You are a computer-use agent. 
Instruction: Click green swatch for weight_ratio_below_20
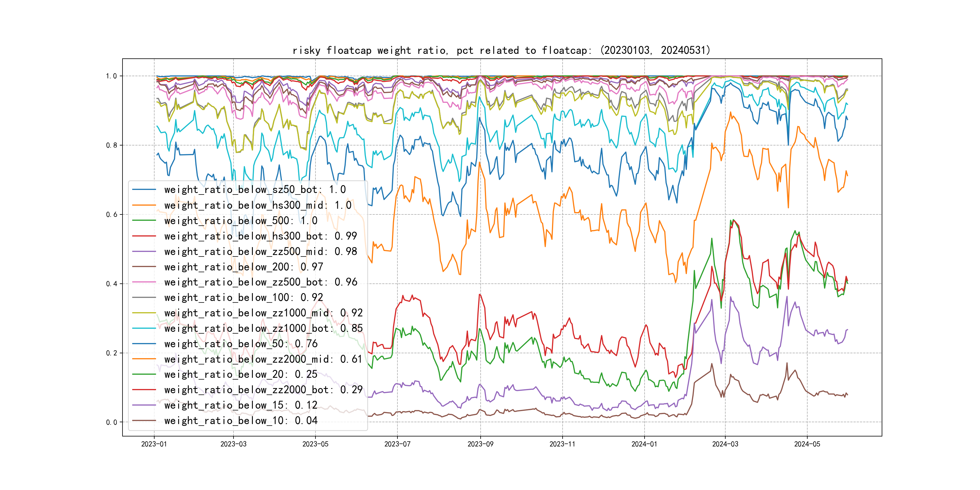(x=144, y=375)
